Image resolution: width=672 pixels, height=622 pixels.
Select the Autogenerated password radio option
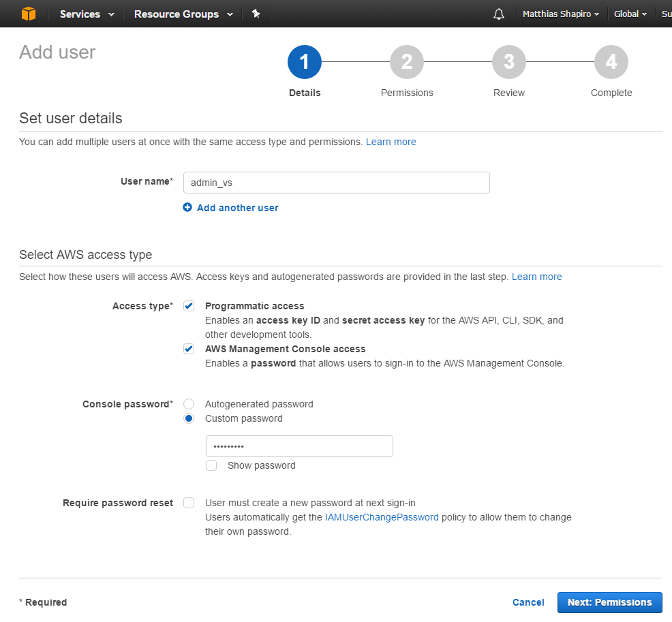click(x=189, y=404)
